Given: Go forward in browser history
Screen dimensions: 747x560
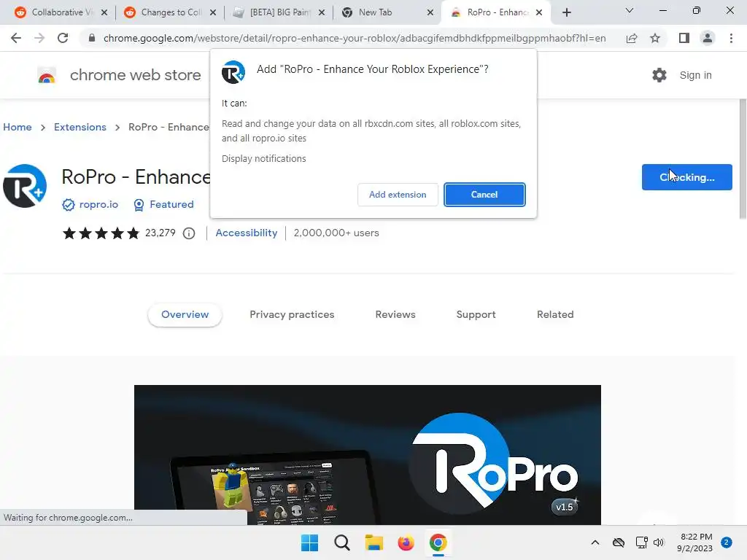Looking at the screenshot, I should (x=39, y=38).
